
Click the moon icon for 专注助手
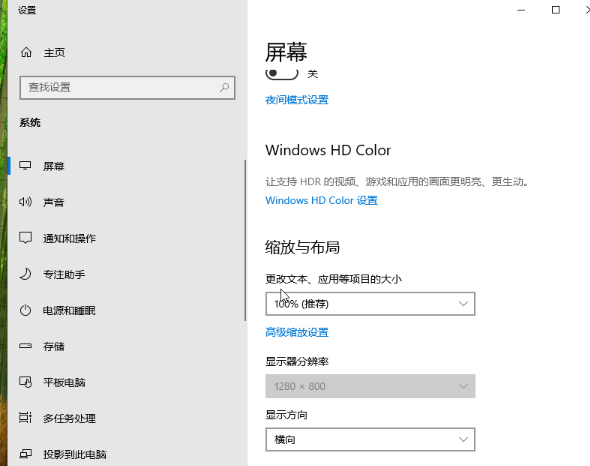pos(25,274)
